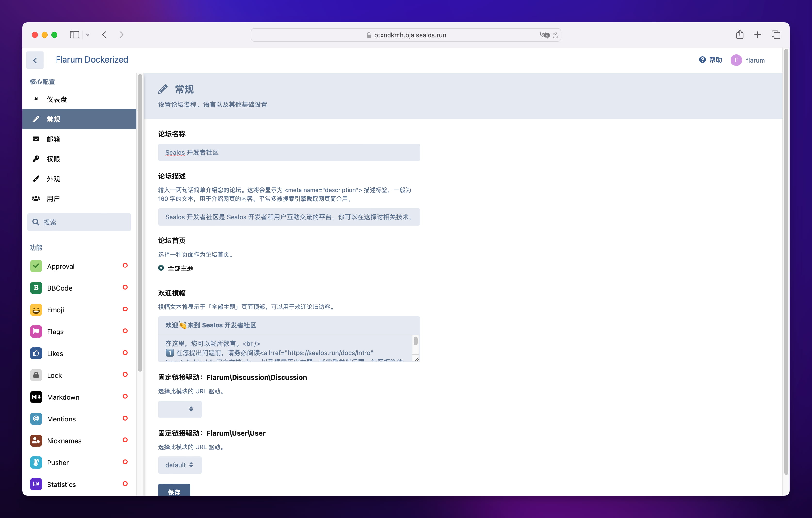Image resolution: width=812 pixels, height=518 pixels.
Task: Click the BBCode extension icon
Action: point(36,288)
